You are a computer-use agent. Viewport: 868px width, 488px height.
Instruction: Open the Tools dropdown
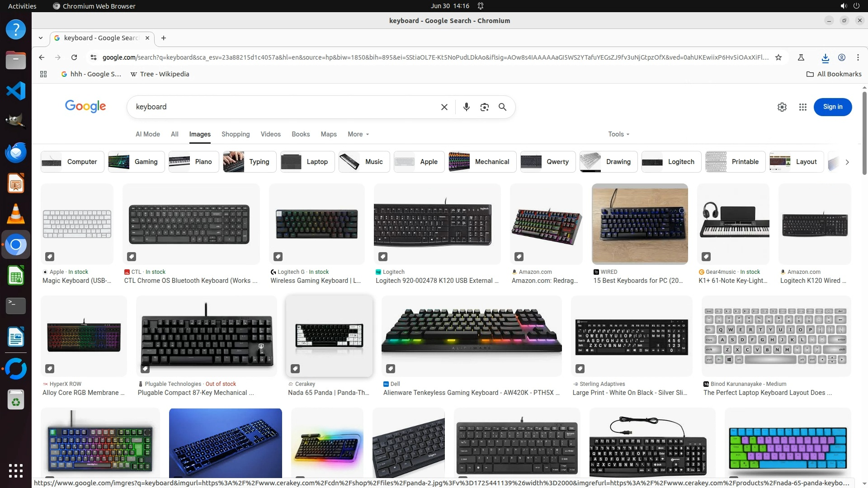tap(618, 134)
